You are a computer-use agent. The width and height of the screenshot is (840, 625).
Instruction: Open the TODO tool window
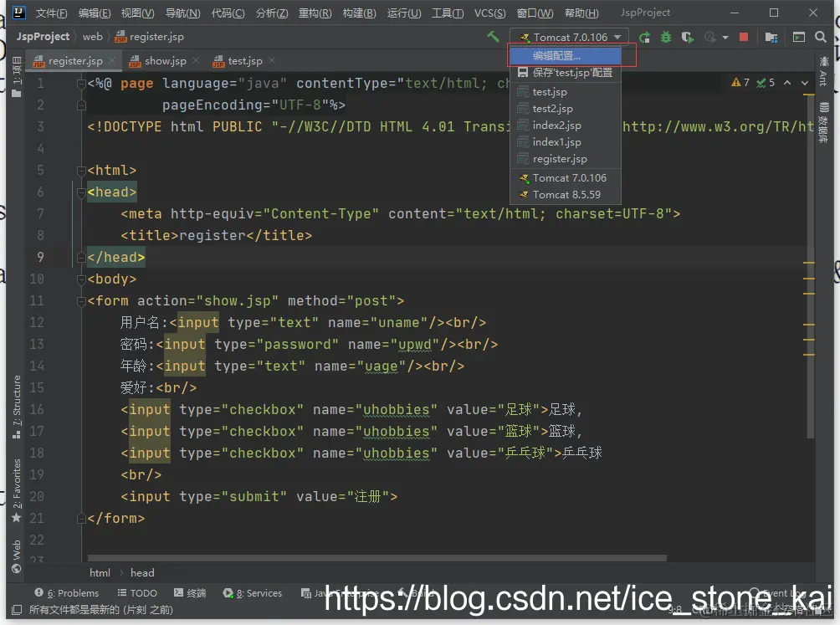137,593
